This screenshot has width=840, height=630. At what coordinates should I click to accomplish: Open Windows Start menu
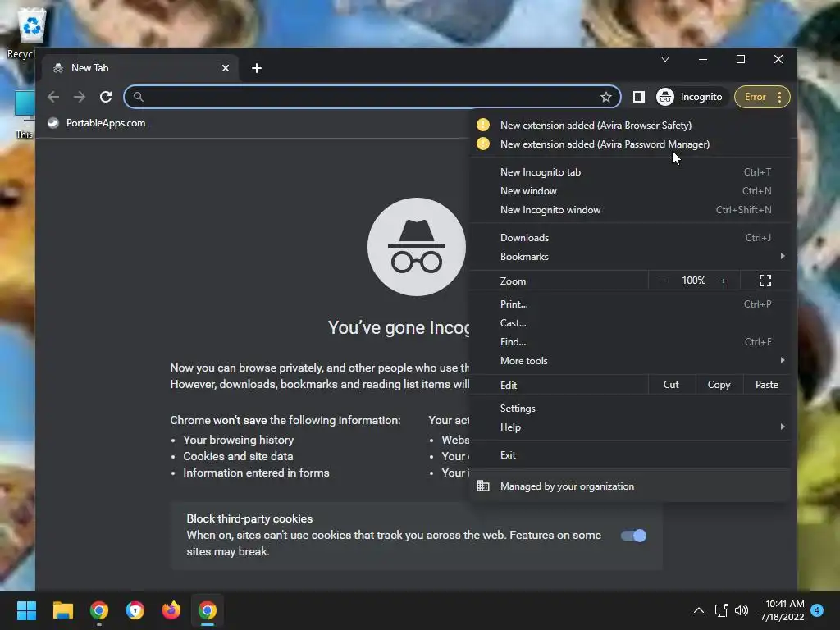[26, 610]
